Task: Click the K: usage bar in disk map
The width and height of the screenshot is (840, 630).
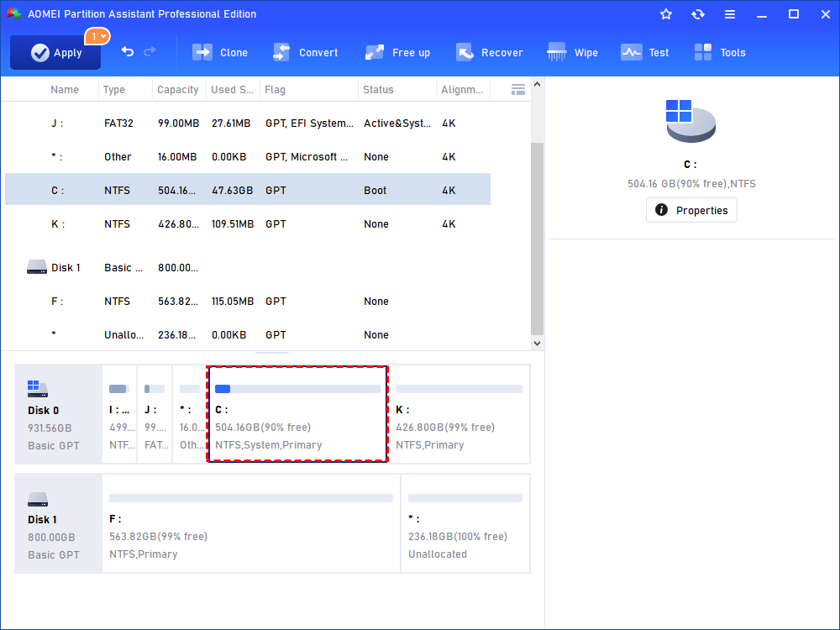Action: click(x=459, y=389)
